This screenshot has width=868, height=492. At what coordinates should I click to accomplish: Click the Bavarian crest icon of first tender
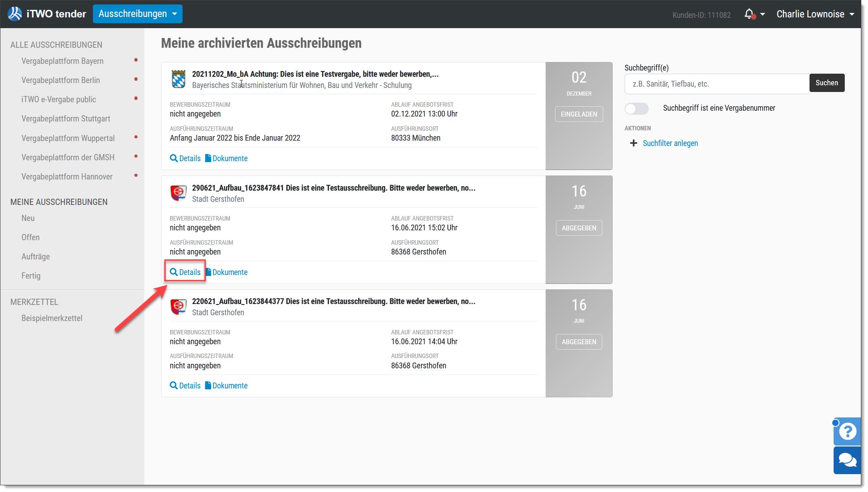179,79
